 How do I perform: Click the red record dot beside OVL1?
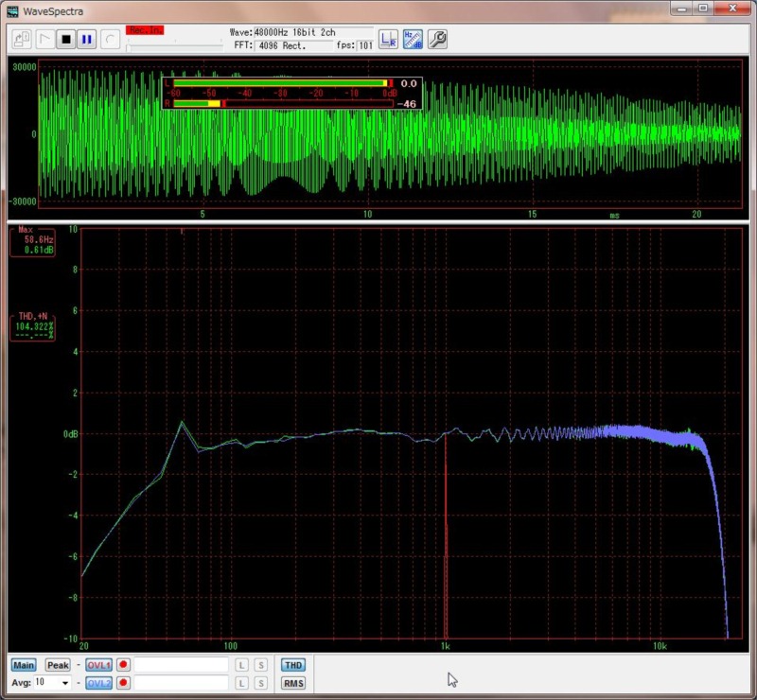123,665
